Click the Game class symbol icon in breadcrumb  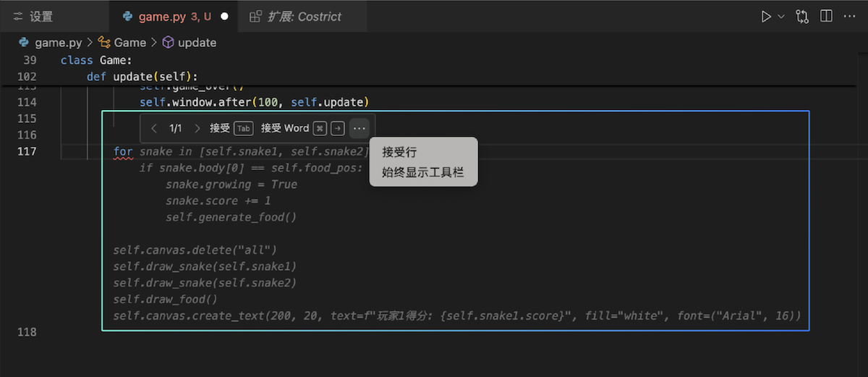[x=104, y=43]
